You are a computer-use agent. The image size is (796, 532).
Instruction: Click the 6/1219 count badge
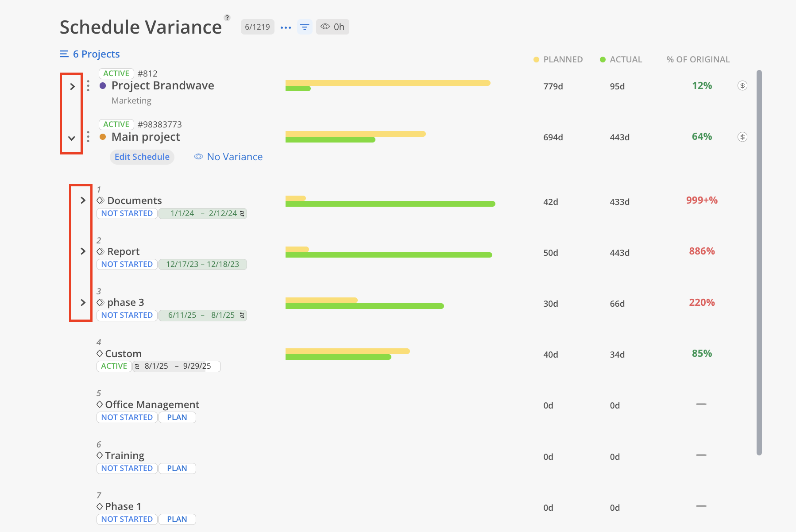click(257, 27)
